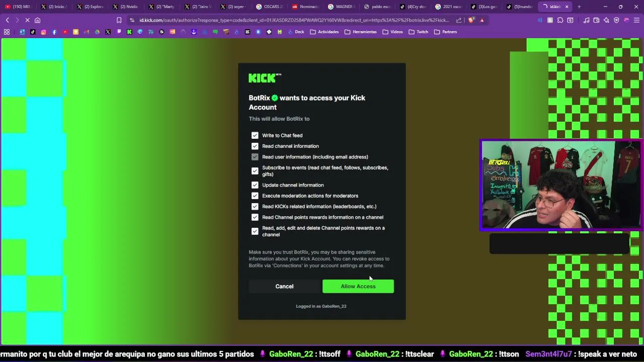Viewport: 644px width, 362px height.
Task: Open the browser hamburger menu
Action: click(x=636, y=20)
